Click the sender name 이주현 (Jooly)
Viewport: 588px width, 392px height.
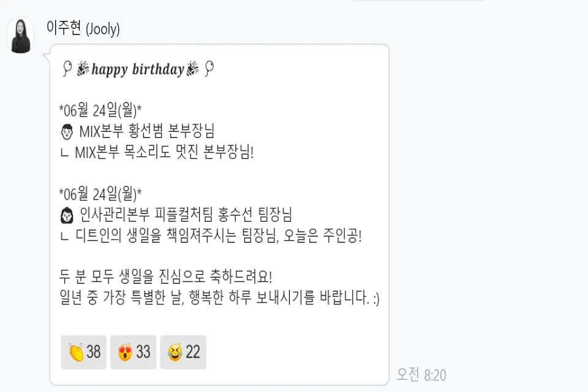click(x=83, y=28)
